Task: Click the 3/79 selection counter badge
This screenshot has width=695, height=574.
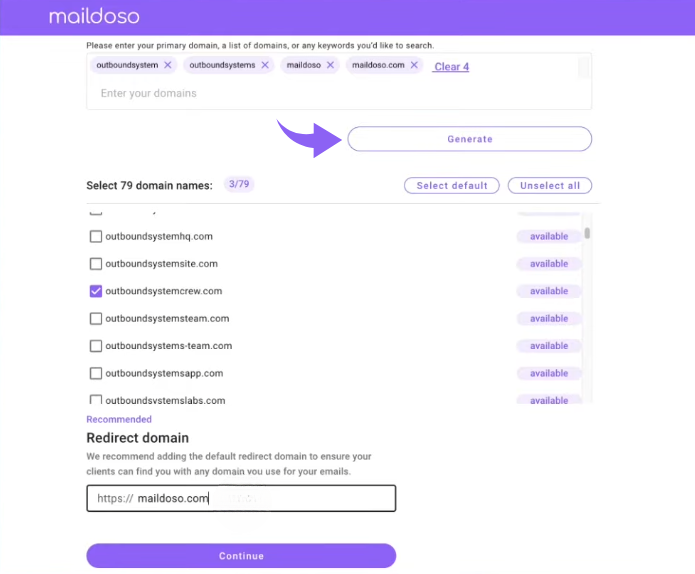Action: tap(239, 184)
